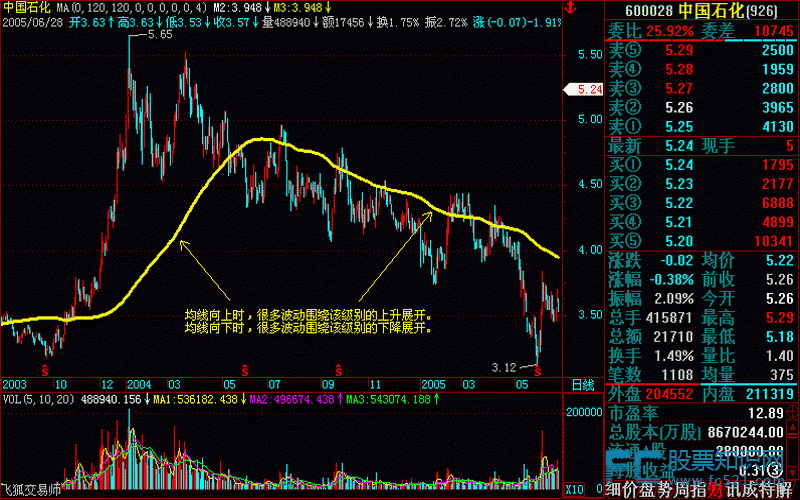
Task: Click the 卖③ ask row at 5.27
Action: tap(702, 88)
